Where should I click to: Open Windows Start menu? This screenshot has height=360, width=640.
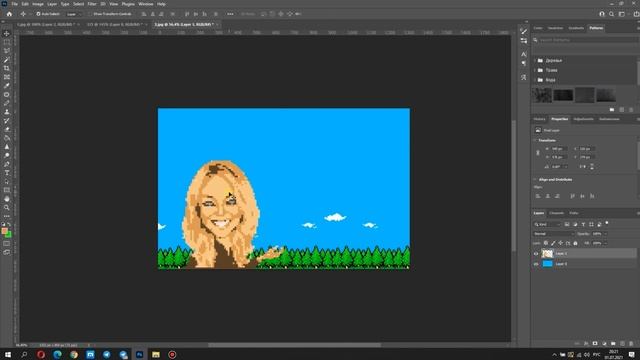pos(8,355)
